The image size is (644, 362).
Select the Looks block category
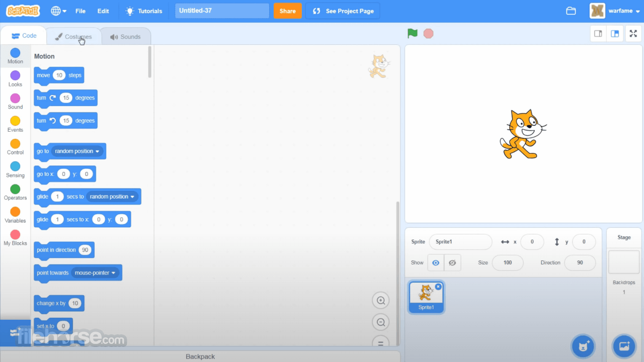15,79
